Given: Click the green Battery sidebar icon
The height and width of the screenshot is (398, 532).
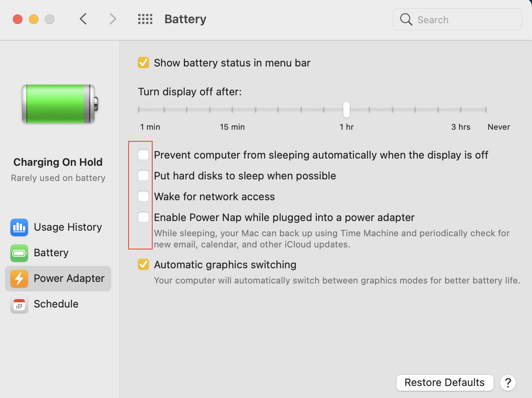Looking at the screenshot, I should (x=19, y=253).
